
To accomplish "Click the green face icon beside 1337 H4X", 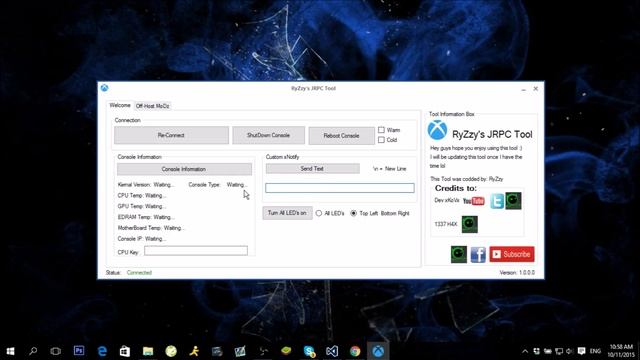I will click(469, 224).
